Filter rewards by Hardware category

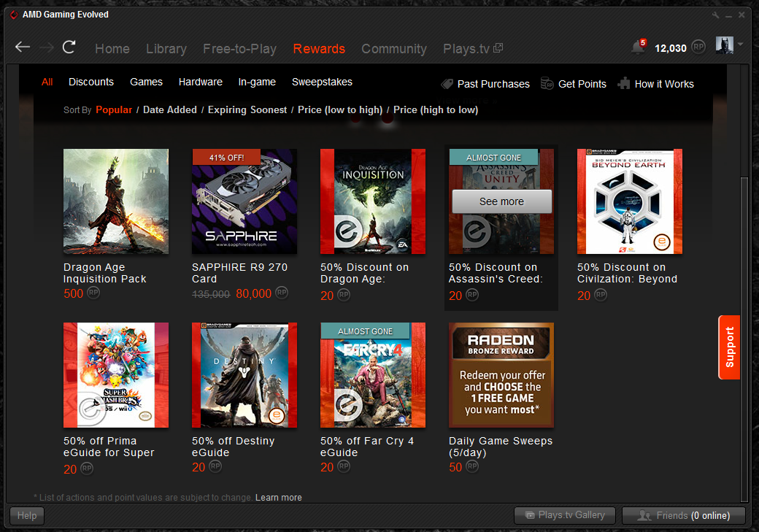point(201,82)
